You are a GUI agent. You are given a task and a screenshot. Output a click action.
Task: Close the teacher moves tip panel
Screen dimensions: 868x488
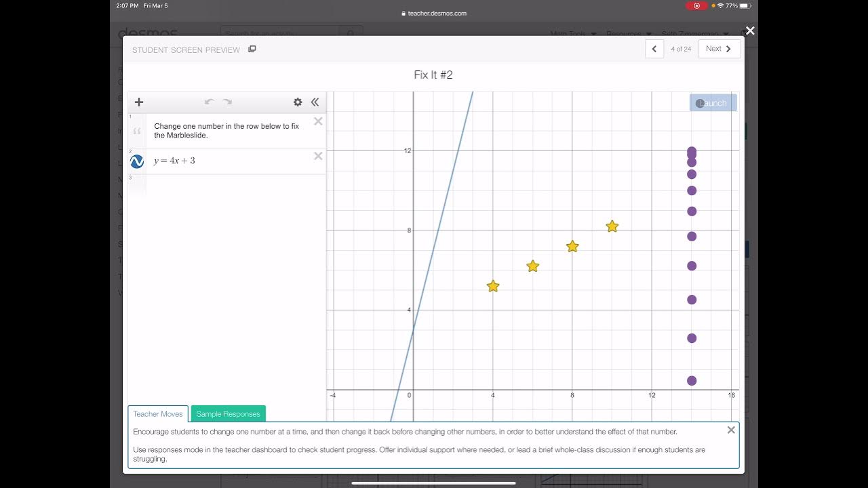pyautogui.click(x=731, y=430)
